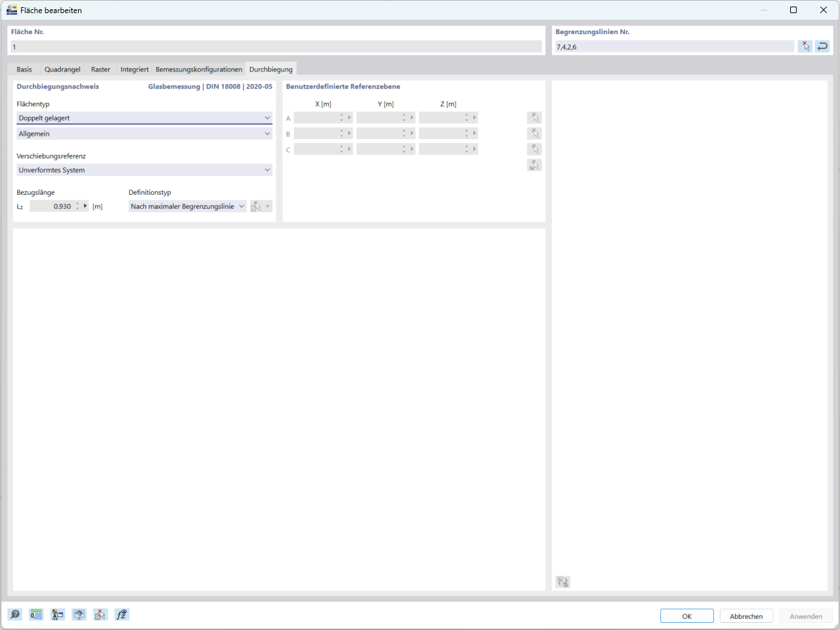Screen dimensions: 840x630
Task: Confirm changes with the OK button
Action: point(686,616)
